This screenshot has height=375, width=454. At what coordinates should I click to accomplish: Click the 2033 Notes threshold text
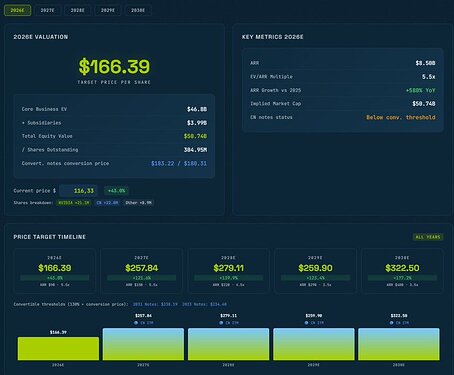pyautogui.click(x=204, y=304)
